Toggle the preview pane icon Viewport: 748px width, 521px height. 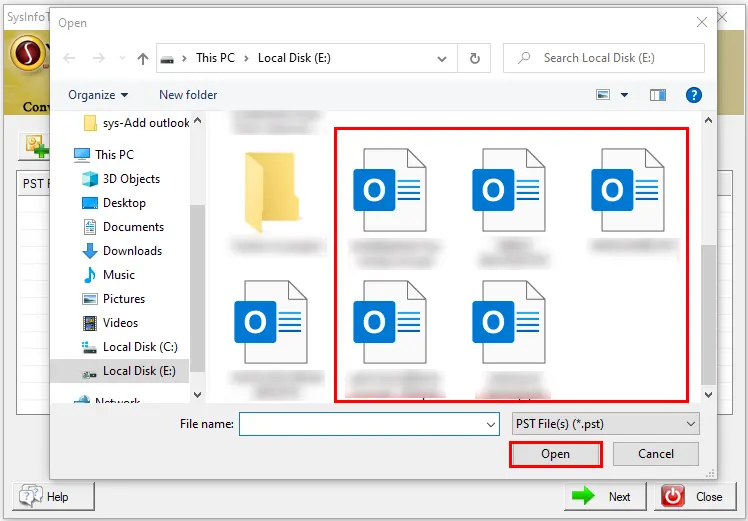coord(657,95)
